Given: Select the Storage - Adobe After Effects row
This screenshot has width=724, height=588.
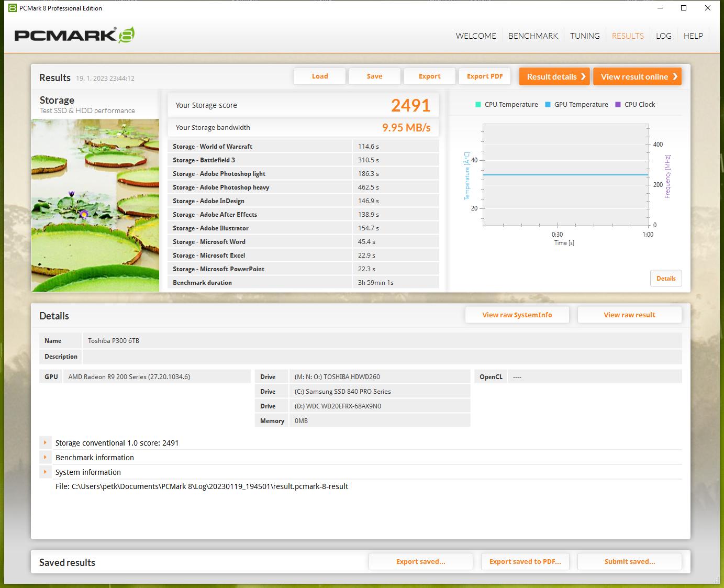Looking at the screenshot, I should point(303,215).
